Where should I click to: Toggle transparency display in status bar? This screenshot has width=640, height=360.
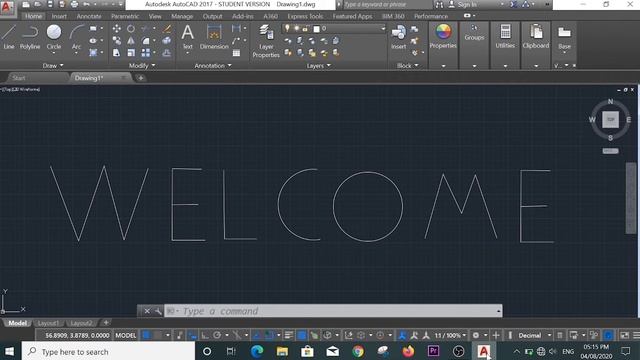tap(302, 336)
